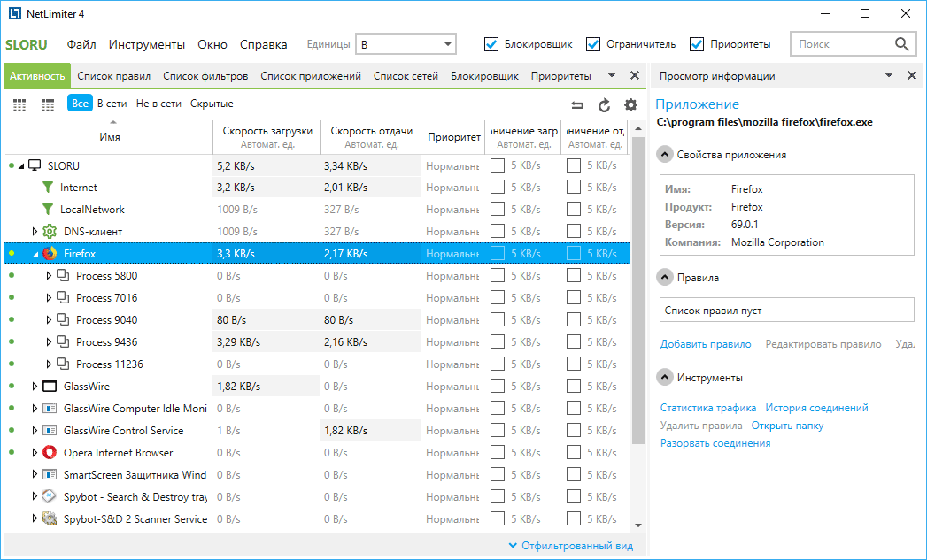Click the Process 7016 window icon
The height and width of the screenshot is (560, 927).
click(63, 297)
